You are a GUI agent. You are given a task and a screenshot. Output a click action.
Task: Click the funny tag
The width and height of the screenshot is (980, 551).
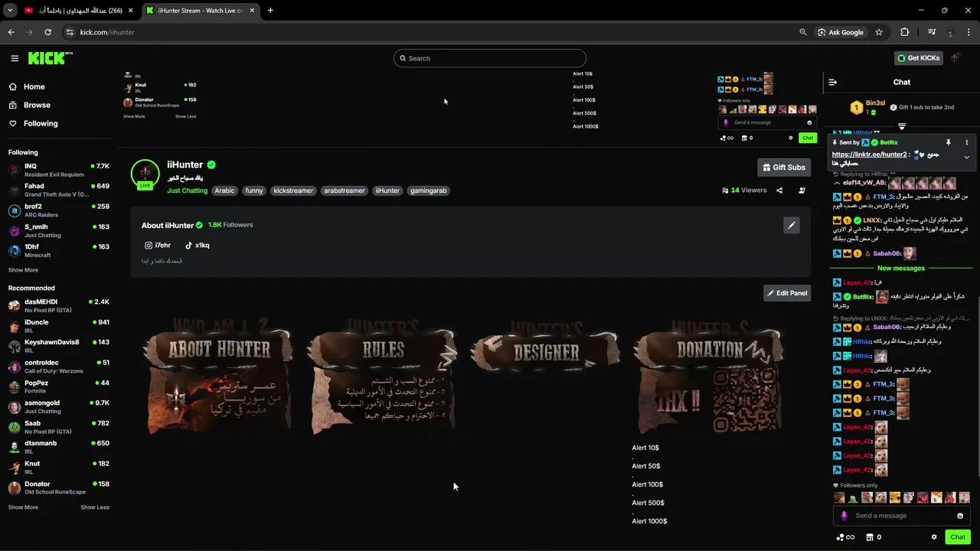(x=254, y=191)
